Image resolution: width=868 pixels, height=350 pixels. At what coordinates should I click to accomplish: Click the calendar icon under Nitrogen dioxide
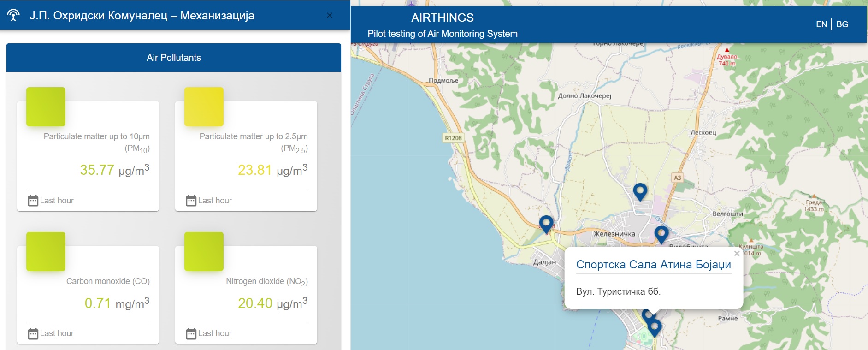coord(191,333)
